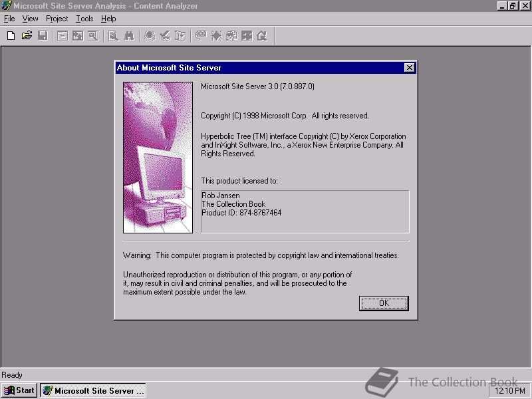Click the licensed-to information box
The image size is (532, 399).
(x=305, y=211)
